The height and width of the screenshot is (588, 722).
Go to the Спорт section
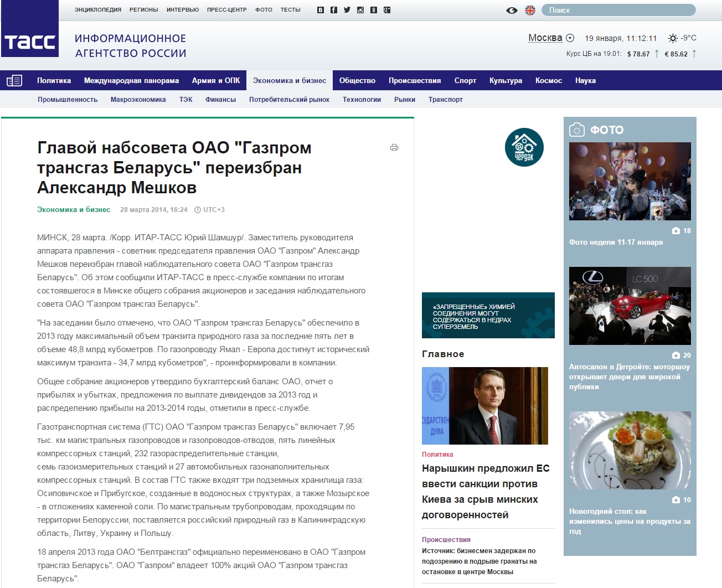[465, 81]
